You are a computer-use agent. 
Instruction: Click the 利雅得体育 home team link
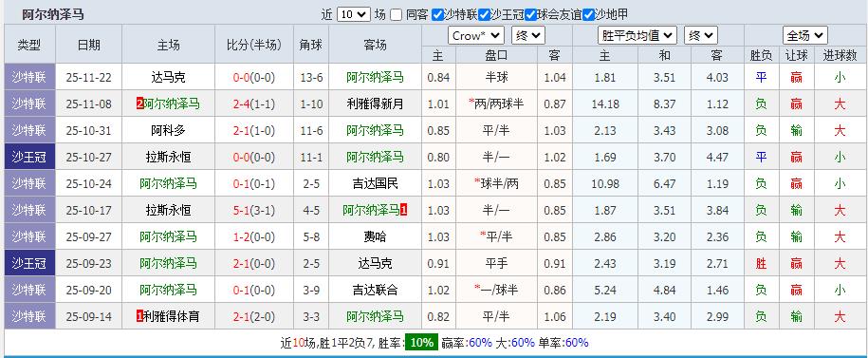(x=171, y=316)
